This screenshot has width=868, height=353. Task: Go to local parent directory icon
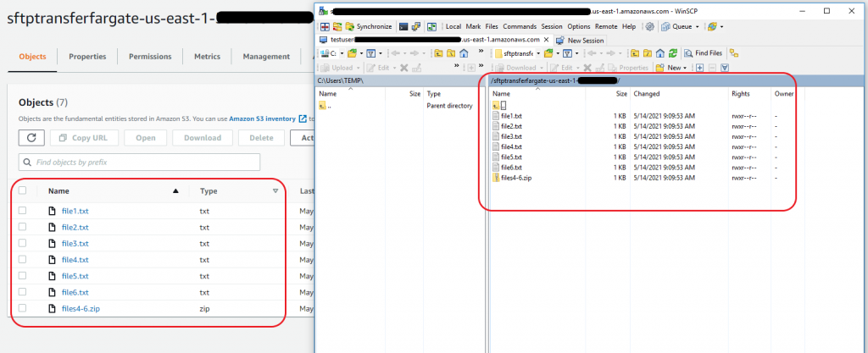click(438, 53)
